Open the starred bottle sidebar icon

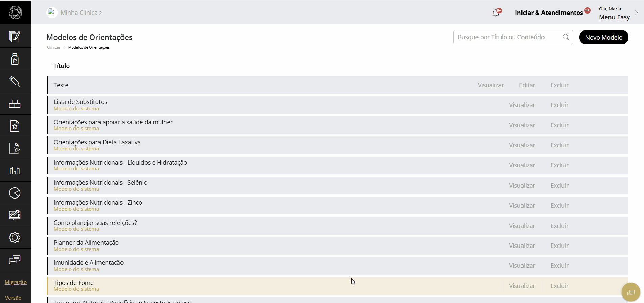click(15, 59)
